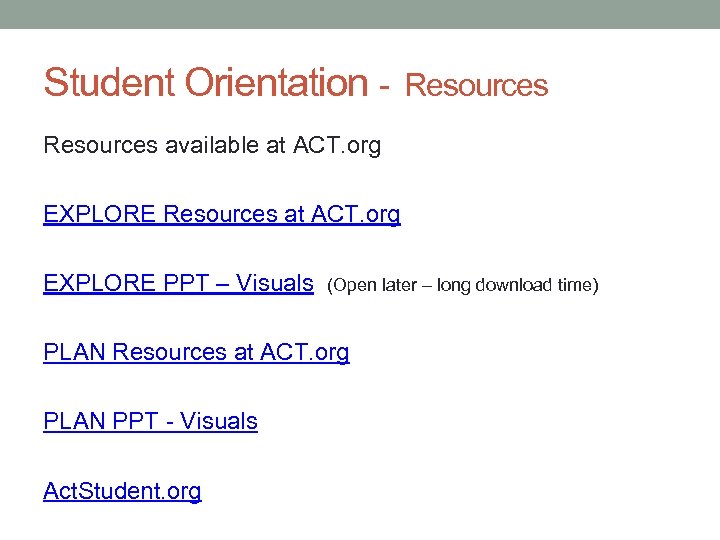720x540 pixels.
Task: Click the orange "Resources" subtitle in the heading
Action: pos(477,86)
